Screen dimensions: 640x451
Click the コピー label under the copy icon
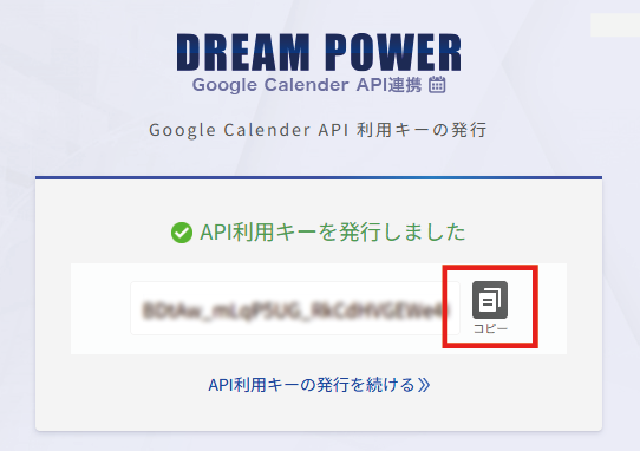coord(490,329)
